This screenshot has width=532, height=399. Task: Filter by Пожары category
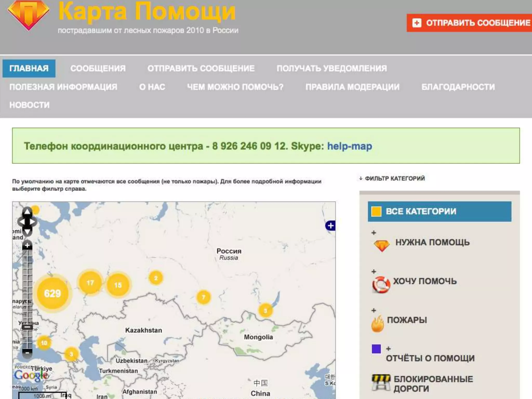(407, 320)
